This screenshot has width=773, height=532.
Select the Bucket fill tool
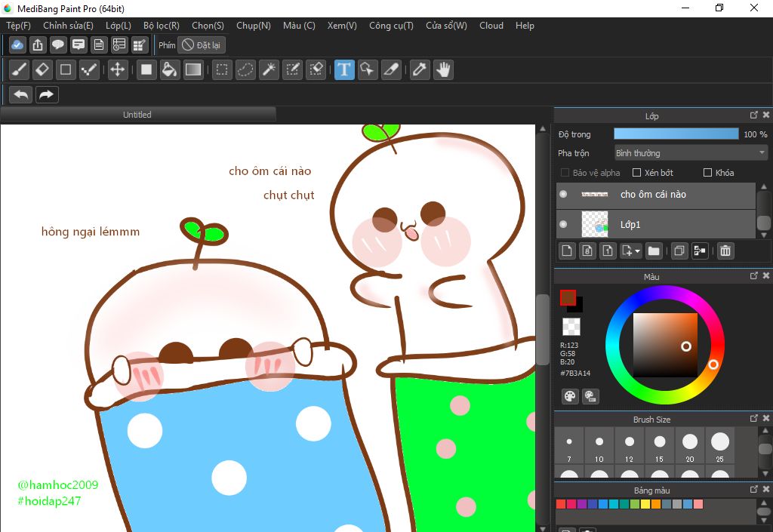(170, 70)
